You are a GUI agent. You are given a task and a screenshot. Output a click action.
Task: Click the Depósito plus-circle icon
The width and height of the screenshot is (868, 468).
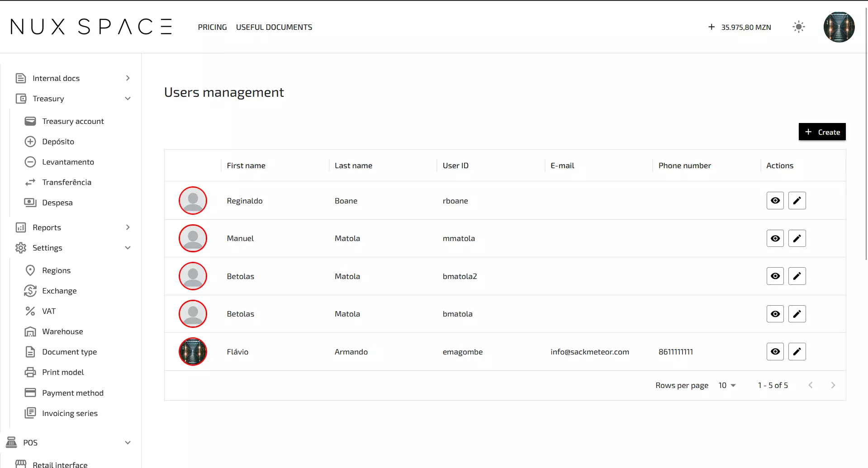tap(30, 142)
